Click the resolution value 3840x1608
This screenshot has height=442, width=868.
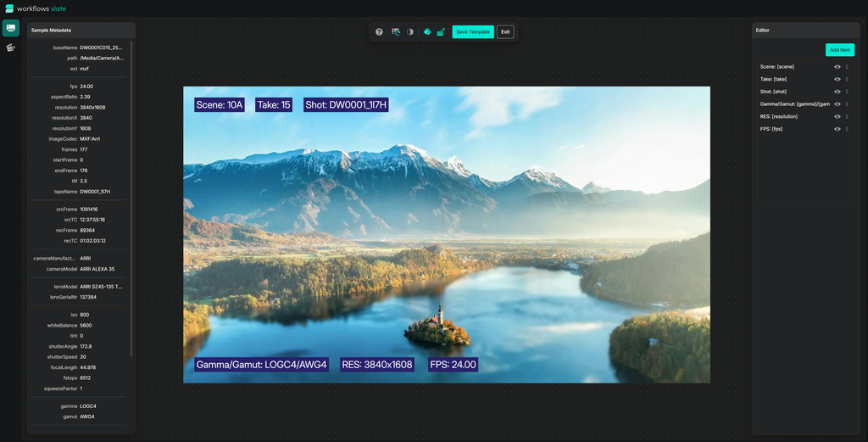(92, 108)
